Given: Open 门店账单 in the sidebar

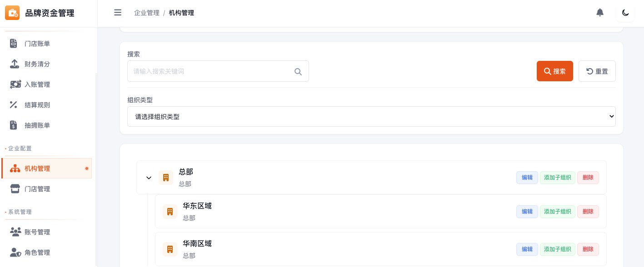Looking at the screenshot, I should pos(37,44).
